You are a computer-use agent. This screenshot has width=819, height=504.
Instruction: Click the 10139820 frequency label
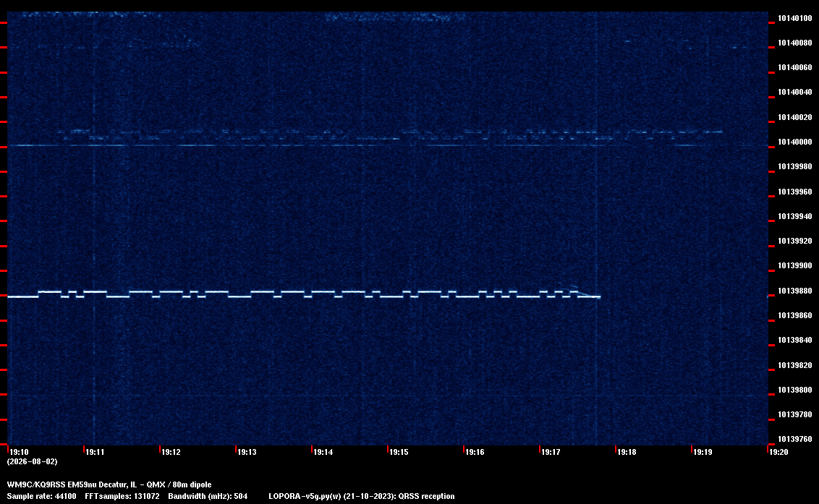[795, 365]
